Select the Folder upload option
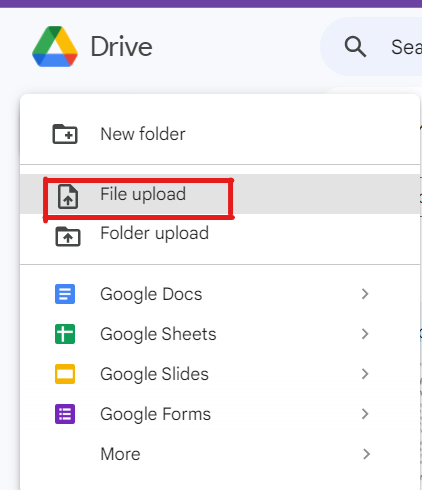Screen dimensions: 422x490 tap(220, 233)
